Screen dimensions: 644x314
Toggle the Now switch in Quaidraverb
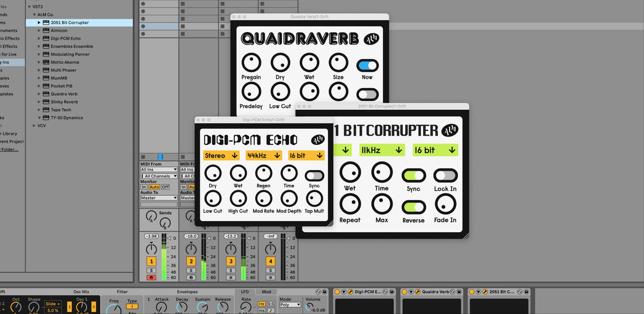(x=368, y=65)
